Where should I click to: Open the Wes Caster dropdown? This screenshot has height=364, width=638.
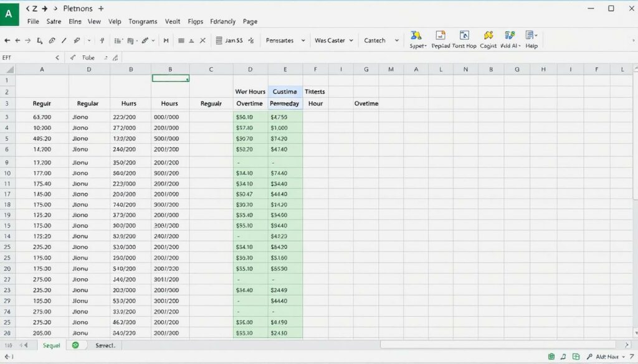coord(334,40)
